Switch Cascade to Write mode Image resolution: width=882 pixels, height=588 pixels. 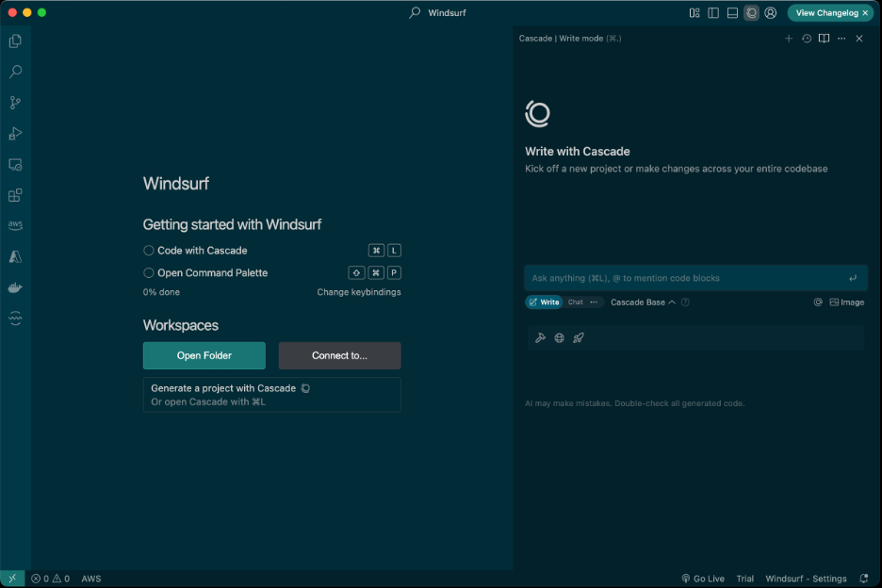click(x=544, y=302)
